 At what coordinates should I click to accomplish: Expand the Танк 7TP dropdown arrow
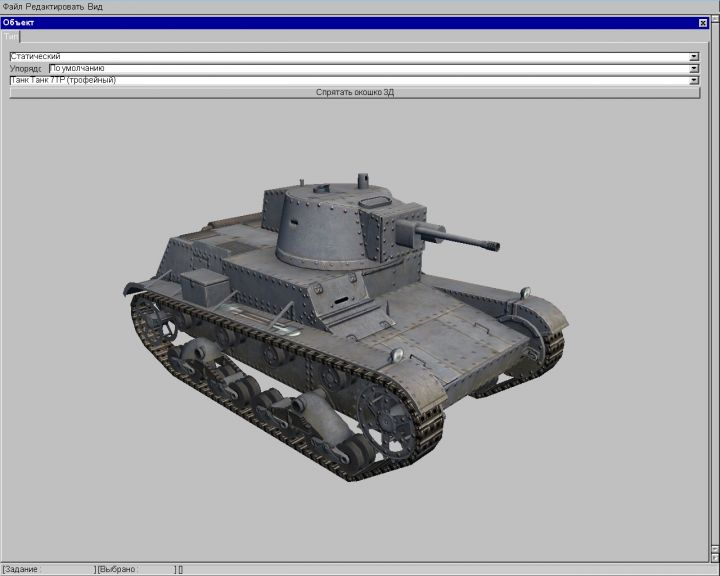694,80
